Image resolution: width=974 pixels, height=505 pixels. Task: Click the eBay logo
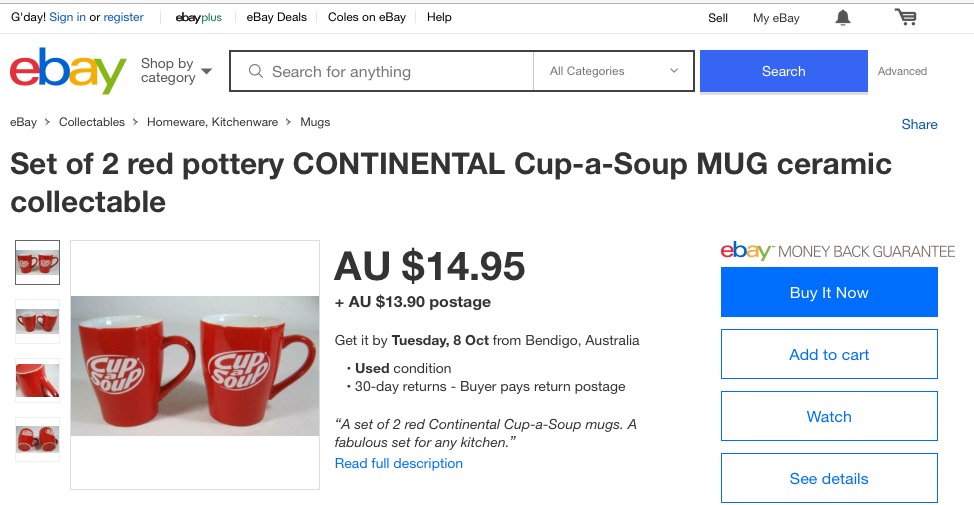click(68, 71)
